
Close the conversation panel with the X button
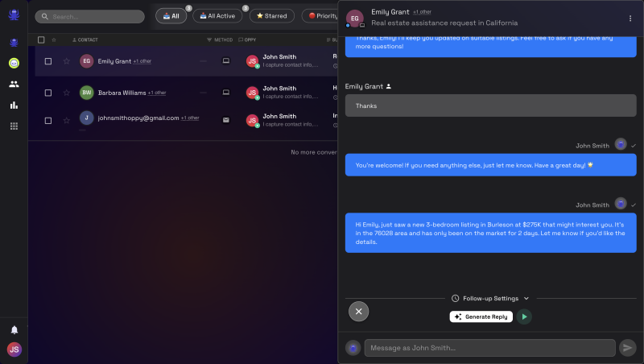[358, 312]
